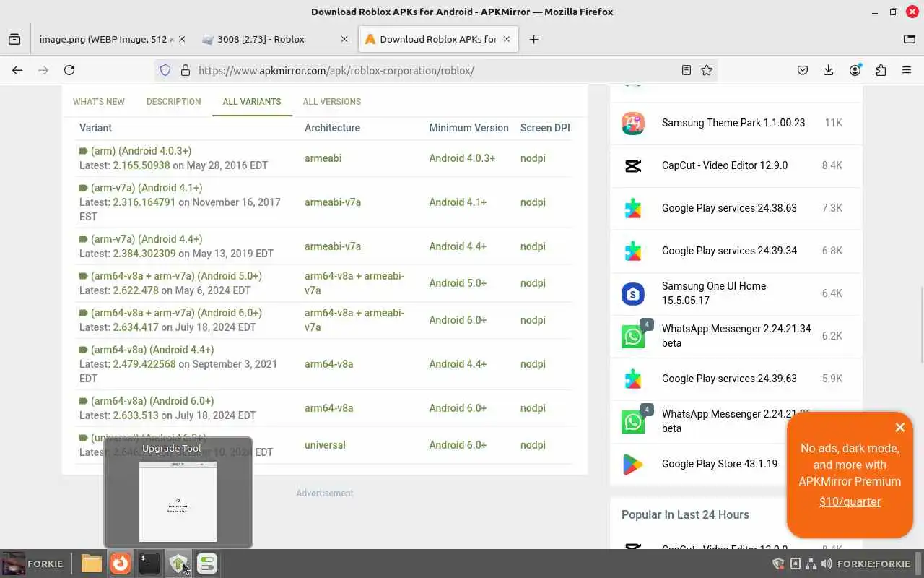The height and width of the screenshot is (578, 924).
Task: Open the Pocket save icon
Action: (803, 70)
